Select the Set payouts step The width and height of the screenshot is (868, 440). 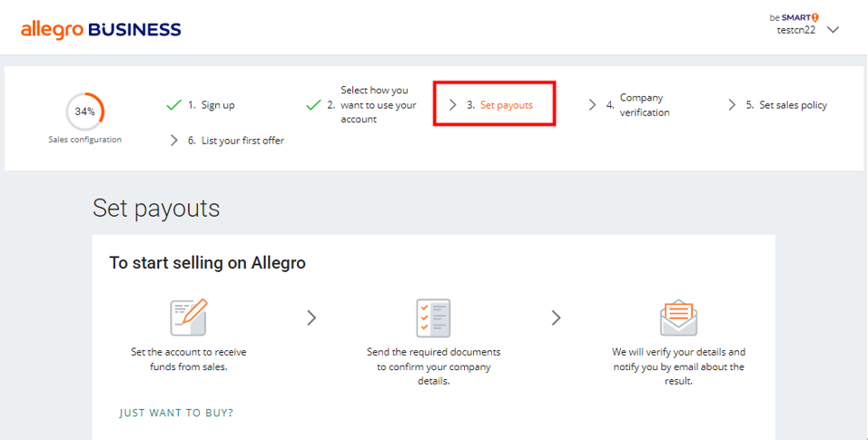[x=506, y=105]
